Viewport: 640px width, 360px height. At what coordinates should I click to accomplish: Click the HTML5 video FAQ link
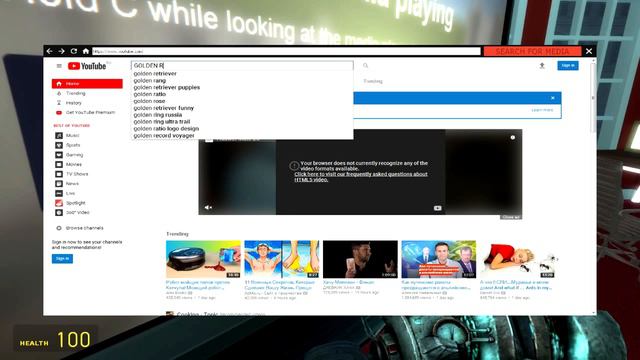[x=361, y=177]
